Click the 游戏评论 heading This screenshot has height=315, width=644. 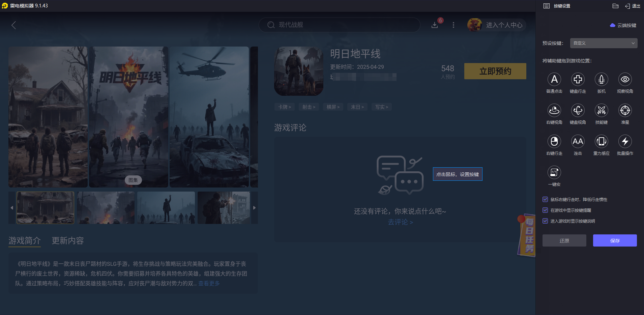[x=290, y=127]
